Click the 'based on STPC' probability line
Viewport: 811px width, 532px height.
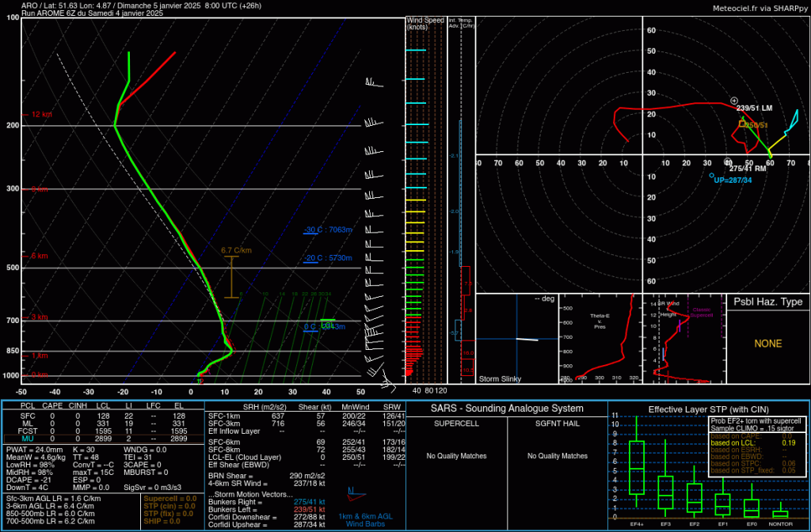(x=754, y=464)
